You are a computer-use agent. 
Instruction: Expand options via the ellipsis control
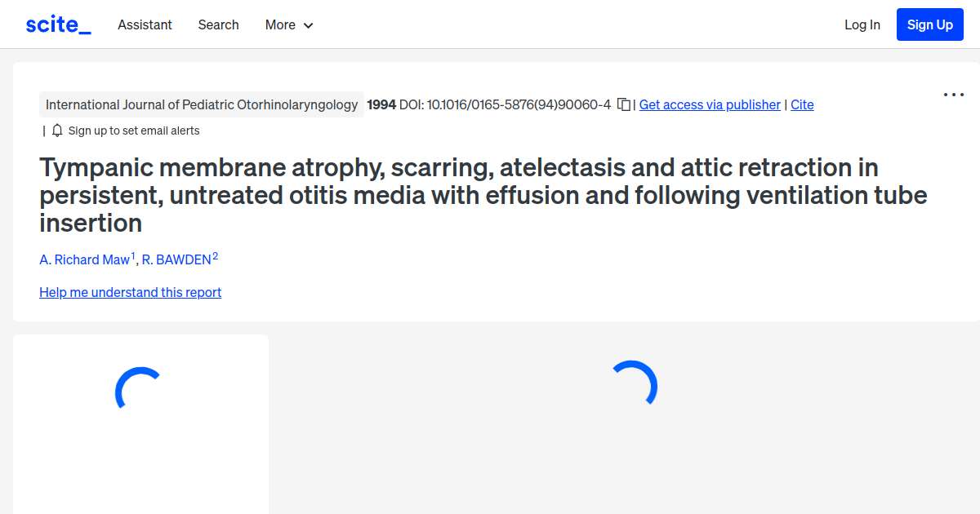click(953, 95)
